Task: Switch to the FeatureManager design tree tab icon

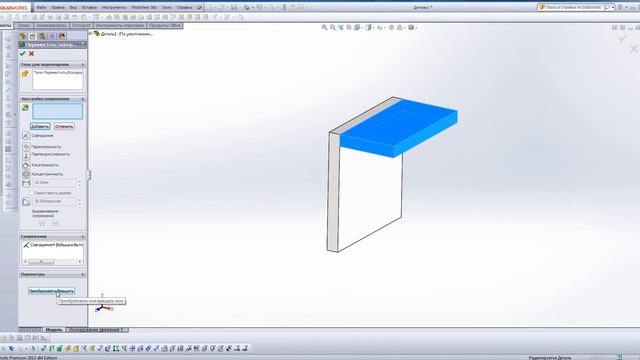Action: tap(23, 36)
